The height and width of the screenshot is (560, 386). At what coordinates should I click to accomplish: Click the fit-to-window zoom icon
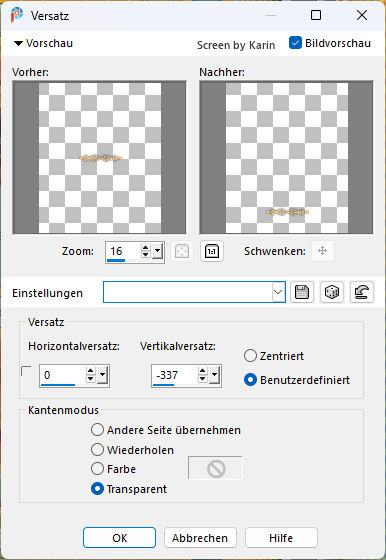point(182,251)
